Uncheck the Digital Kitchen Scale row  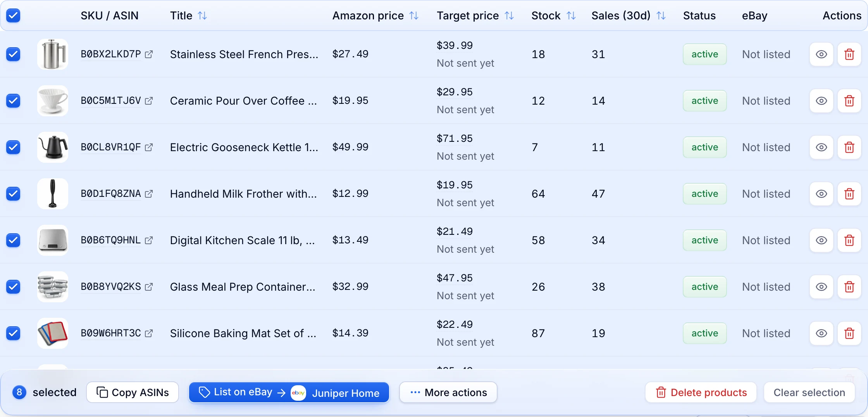(13, 240)
